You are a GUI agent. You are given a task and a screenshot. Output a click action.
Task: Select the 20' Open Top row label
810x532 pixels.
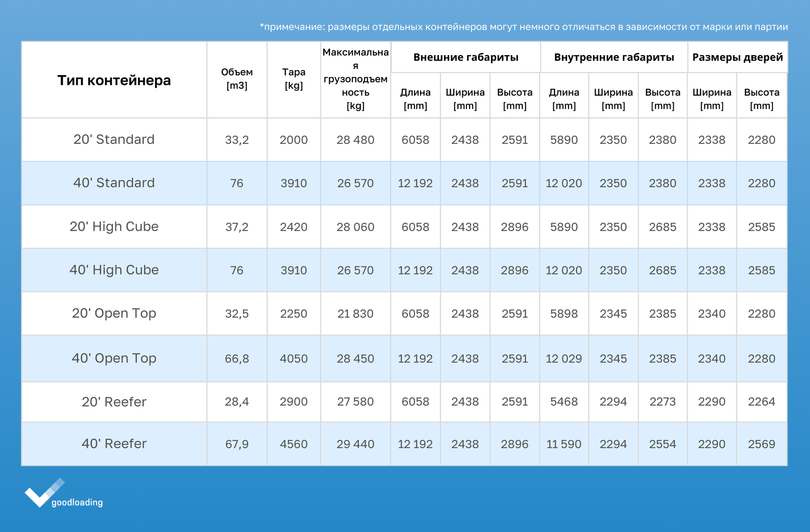[114, 313]
